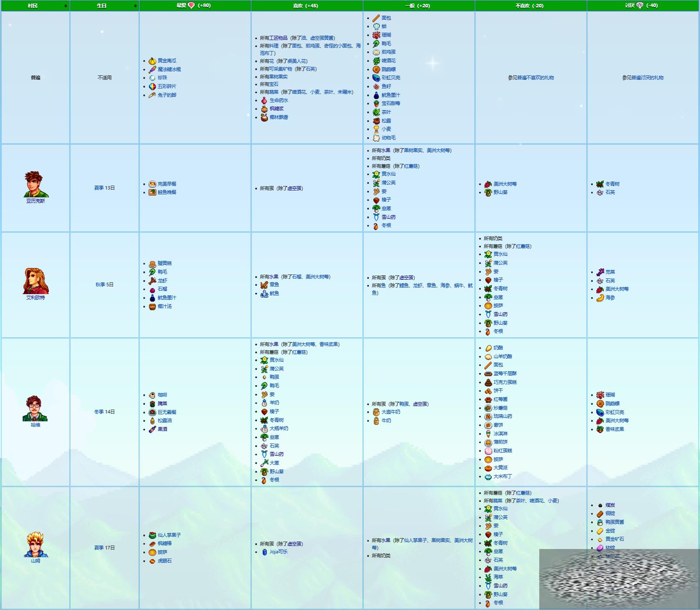700x610 pixels.
Task: Click the 椰林飘香 drink icon
Action: [264, 118]
